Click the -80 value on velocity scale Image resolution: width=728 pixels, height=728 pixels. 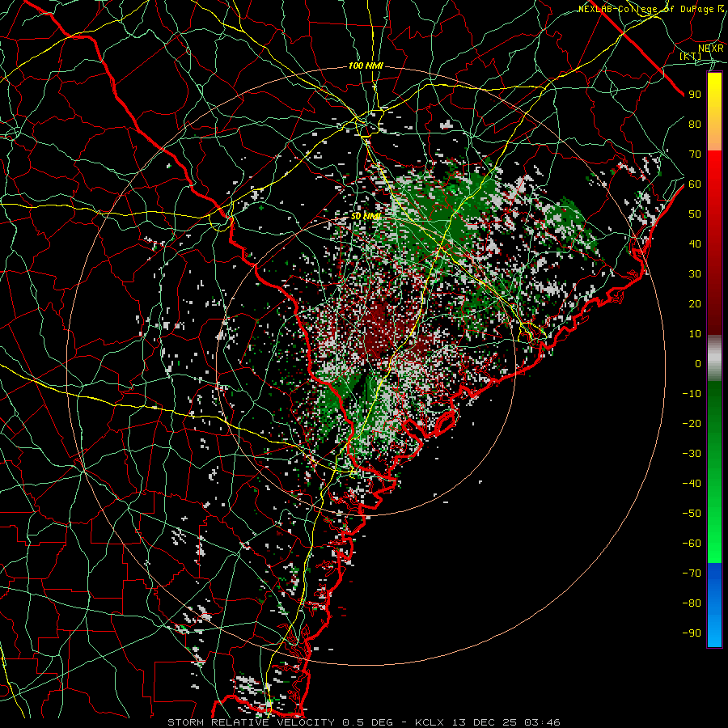tap(692, 603)
